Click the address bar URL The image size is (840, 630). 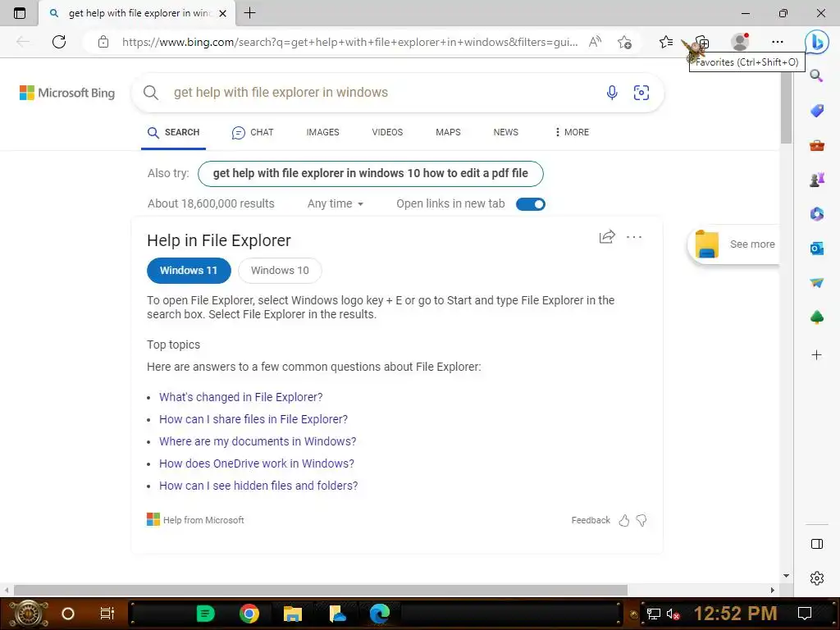349,42
